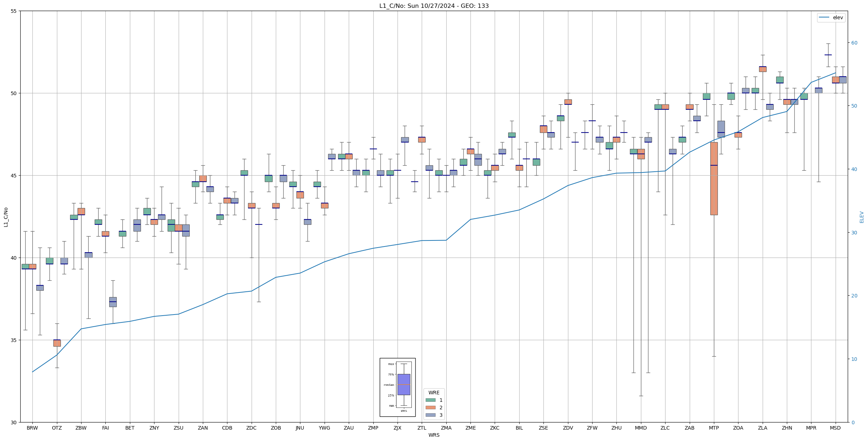
Task: Click the ZOB station label
Action: pyautogui.click(x=276, y=428)
